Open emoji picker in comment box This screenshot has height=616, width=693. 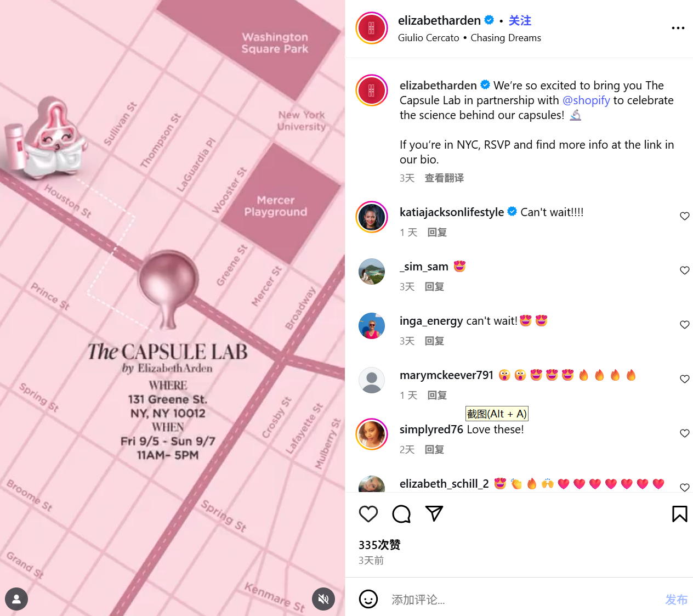pyautogui.click(x=368, y=599)
